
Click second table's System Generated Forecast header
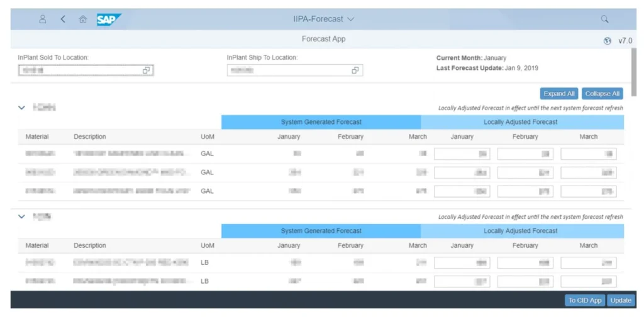(x=321, y=231)
